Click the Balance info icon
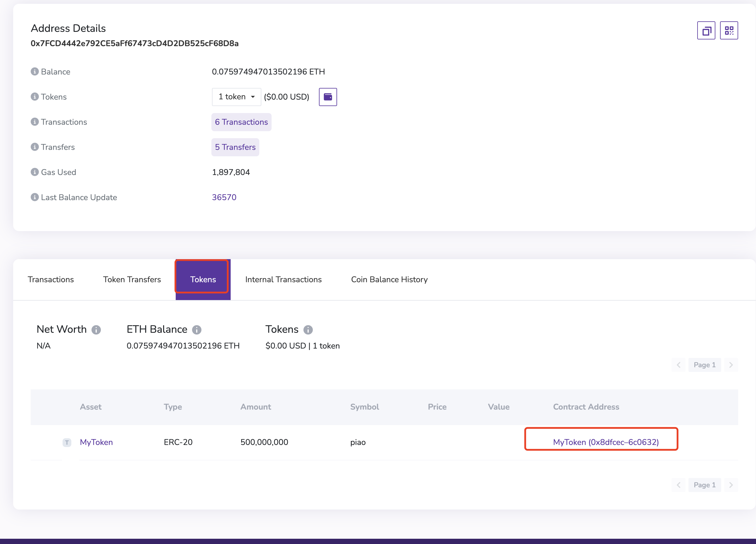 pyautogui.click(x=35, y=72)
